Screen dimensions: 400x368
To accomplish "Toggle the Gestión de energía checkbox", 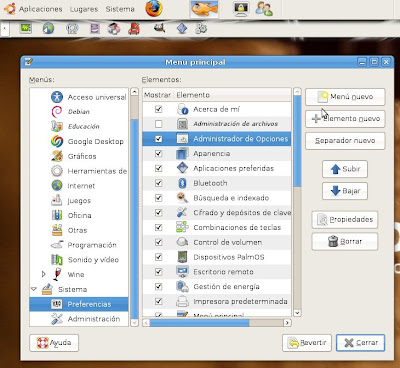I will pyautogui.click(x=159, y=286).
